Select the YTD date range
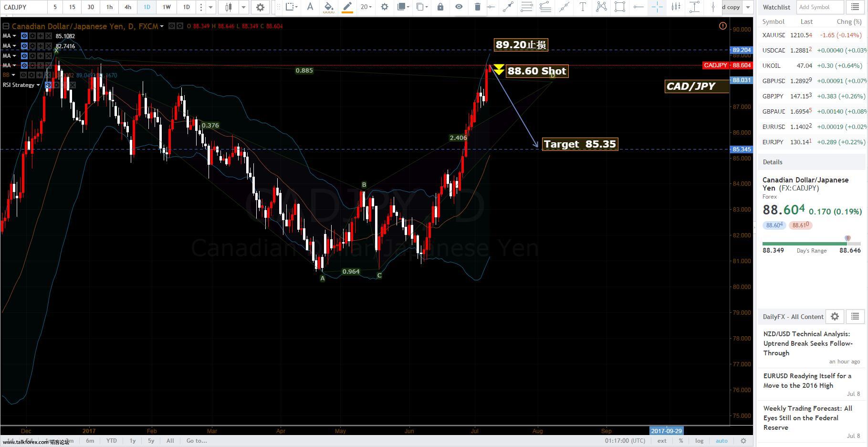The width and height of the screenshot is (868, 447). coord(111,441)
